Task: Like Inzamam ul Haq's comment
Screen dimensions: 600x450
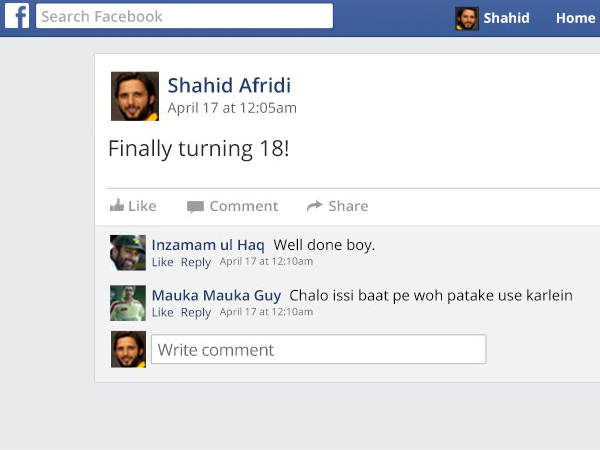Action: coord(162,262)
